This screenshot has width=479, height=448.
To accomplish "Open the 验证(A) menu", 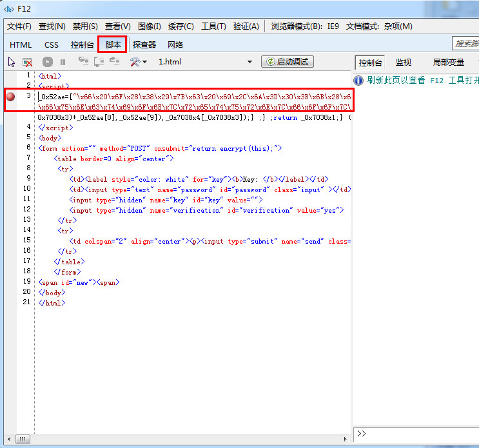I will [x=246, y=26].
